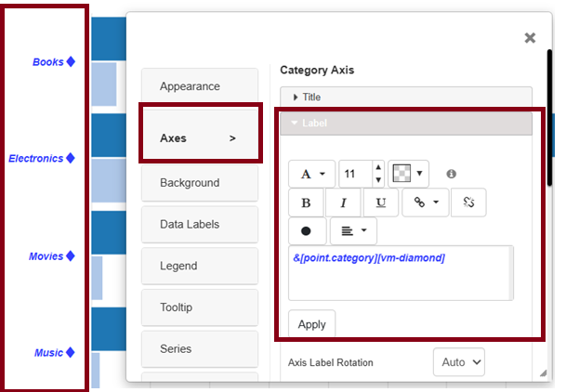Open the insert link dropdown
Image resolution: width=566 pixels, height=392 pixels.
coord(425,203)
